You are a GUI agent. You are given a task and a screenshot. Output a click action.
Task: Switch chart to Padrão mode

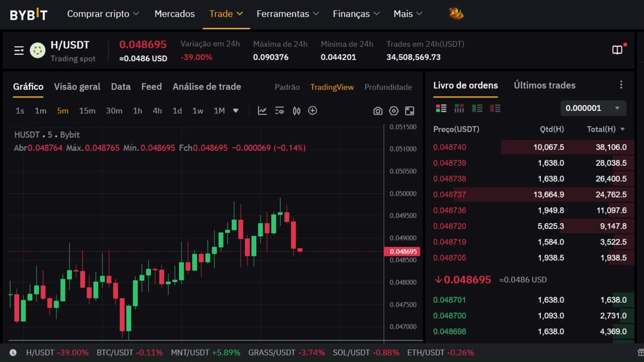(x=287, y=87)
